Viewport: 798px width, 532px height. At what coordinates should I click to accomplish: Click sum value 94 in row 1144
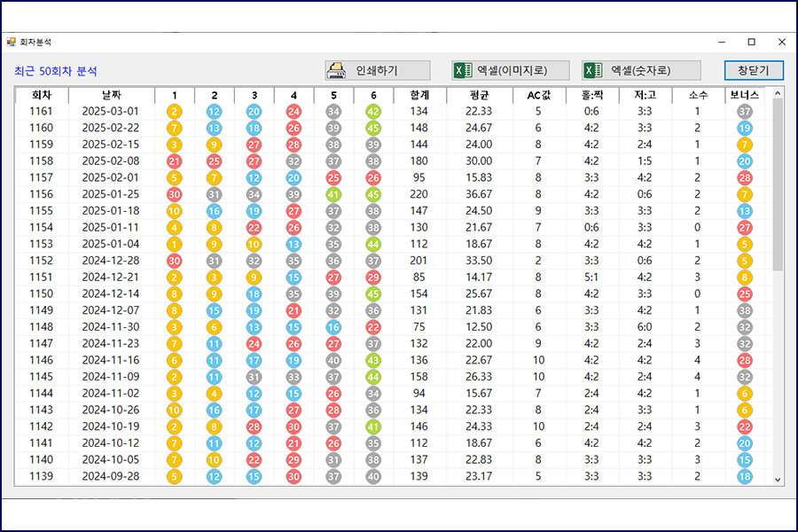point(419,394)
